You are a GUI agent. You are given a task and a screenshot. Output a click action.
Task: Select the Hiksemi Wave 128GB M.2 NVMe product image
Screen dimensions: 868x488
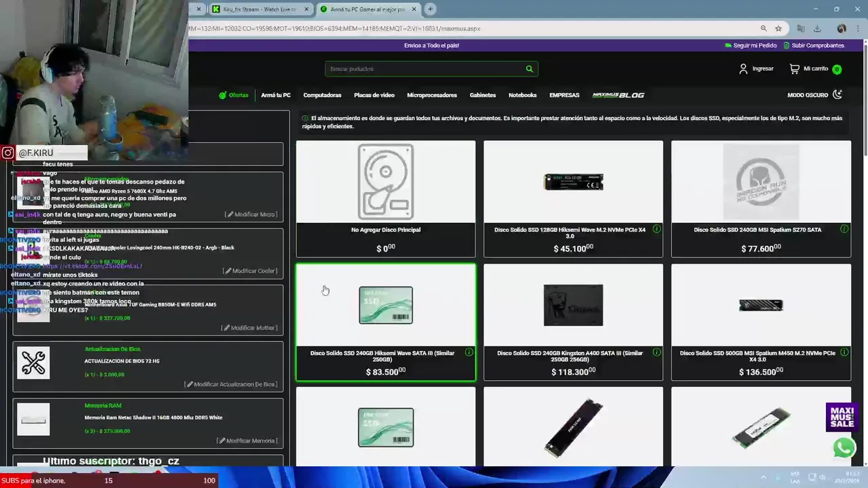573,182
